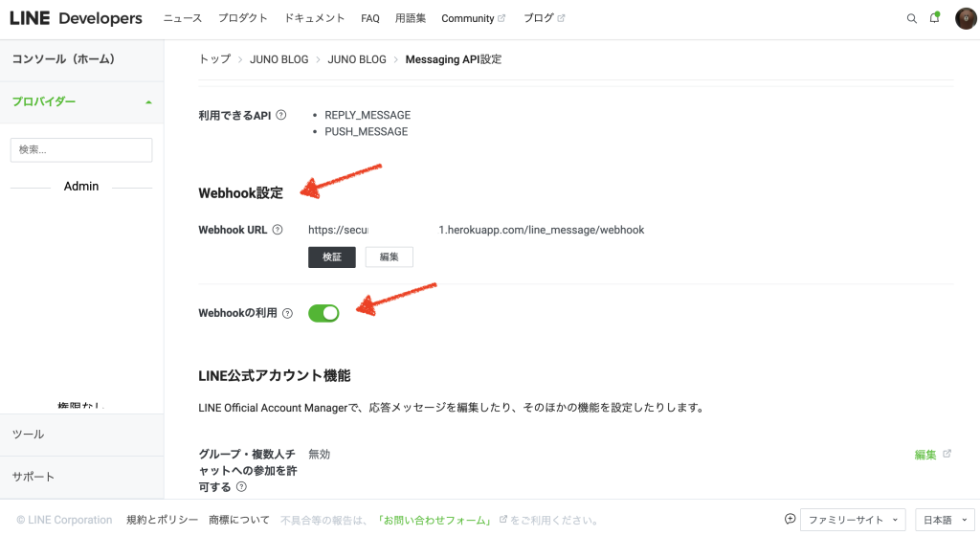Open the notifications bell
The width and height of the screenshot is (980, 536).
tap(934, 18)
